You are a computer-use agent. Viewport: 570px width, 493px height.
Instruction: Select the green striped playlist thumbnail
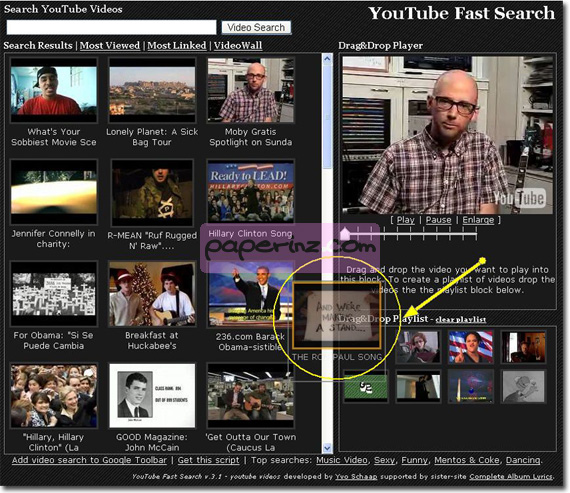(366, 386)
